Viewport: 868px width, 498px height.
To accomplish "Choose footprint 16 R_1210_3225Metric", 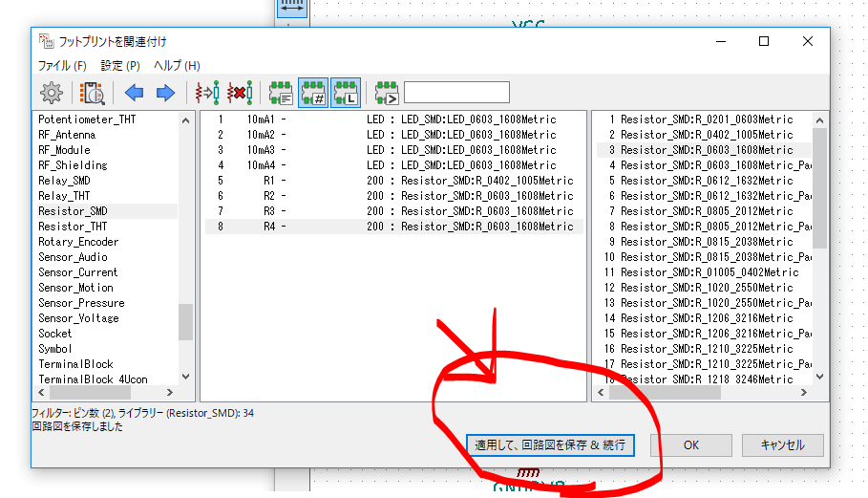I will click(704, 349).
